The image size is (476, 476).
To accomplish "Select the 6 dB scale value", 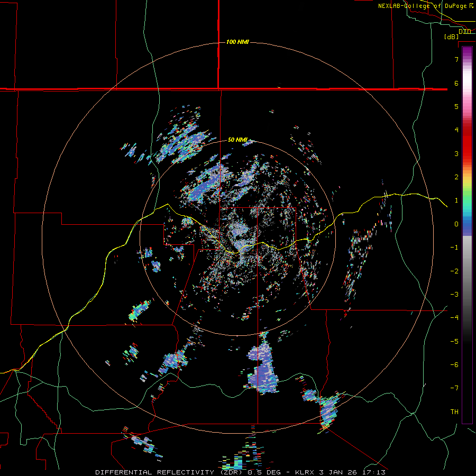I will [456, 83].
